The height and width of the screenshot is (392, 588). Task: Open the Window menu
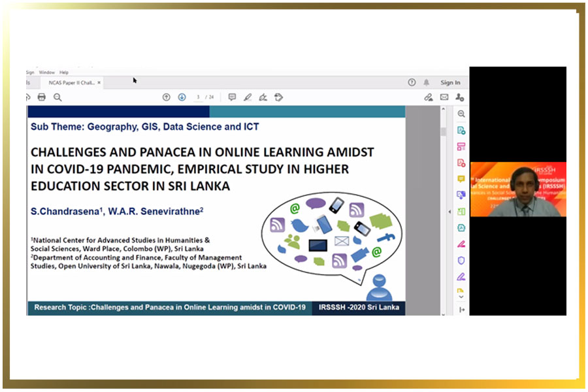click(47, 72)
